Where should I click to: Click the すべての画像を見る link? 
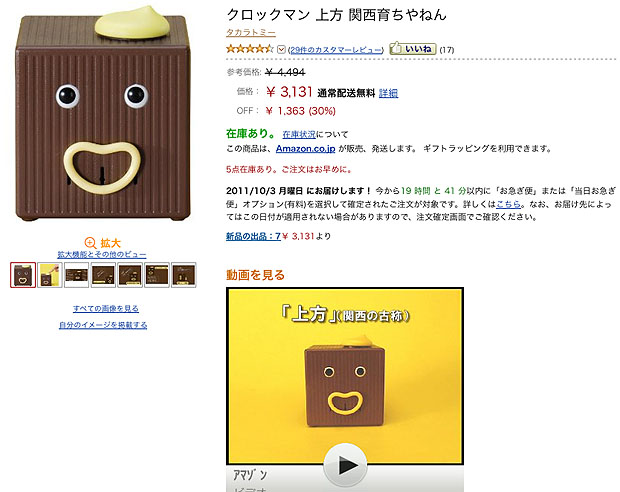point(106,308)
